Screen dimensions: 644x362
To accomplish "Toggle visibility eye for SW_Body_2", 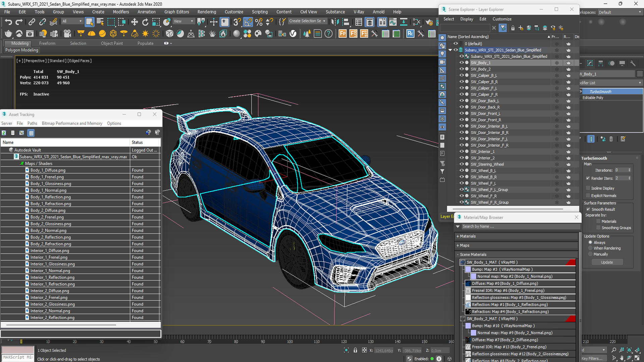I will coord(461,69).
